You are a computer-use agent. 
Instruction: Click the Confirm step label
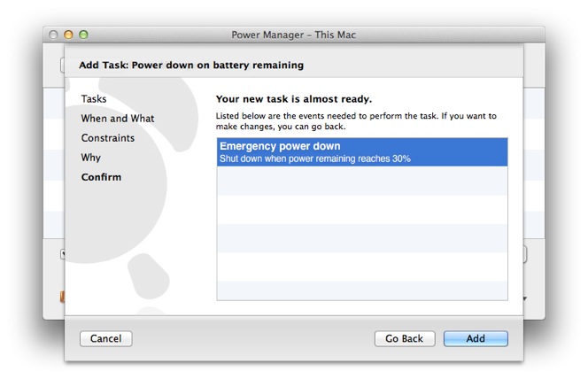101,177
